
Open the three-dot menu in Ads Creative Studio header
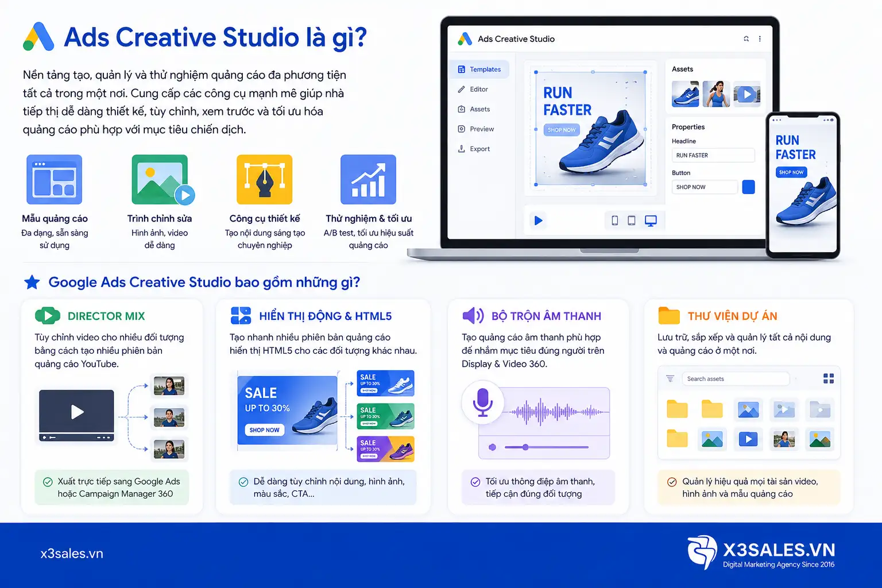760,39
